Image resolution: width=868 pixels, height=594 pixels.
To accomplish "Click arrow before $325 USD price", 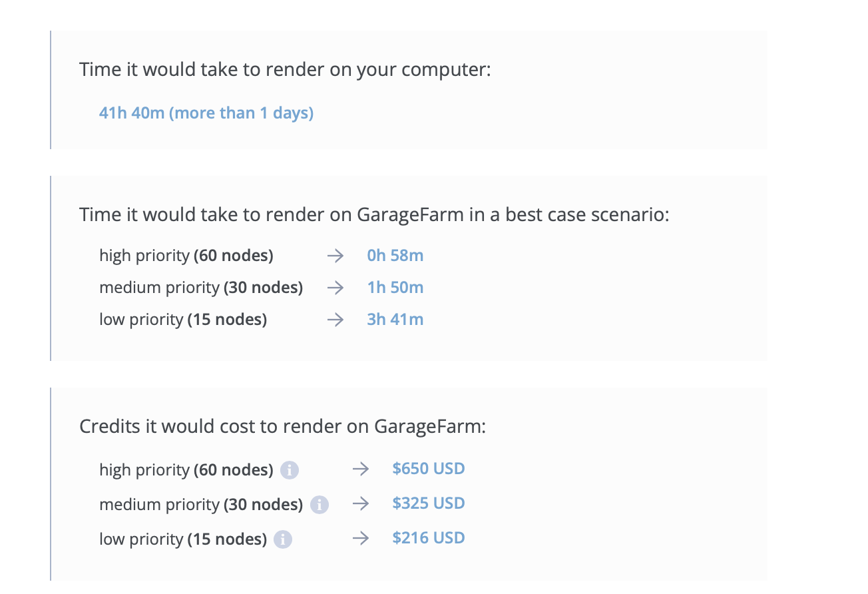I will 360,504.
